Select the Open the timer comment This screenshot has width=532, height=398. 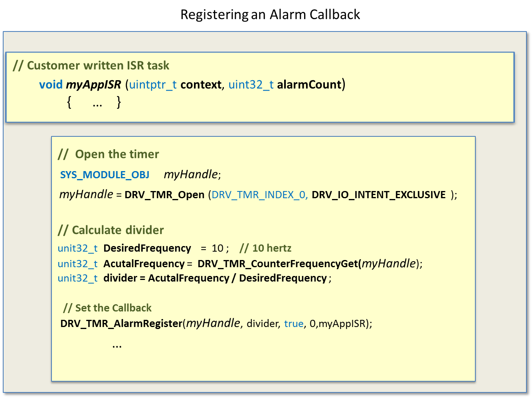click(x=109, y=154)
